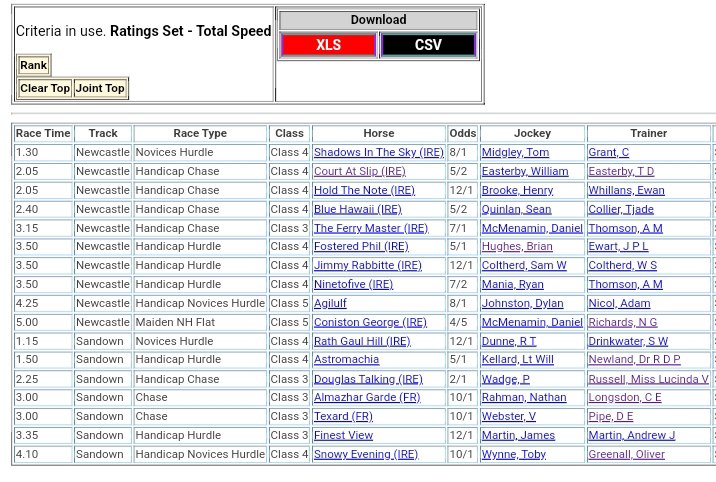Open horse Shadows In The Sky (IRE)
The width and height of the screenshot is (716, 482).
point(378,152)
